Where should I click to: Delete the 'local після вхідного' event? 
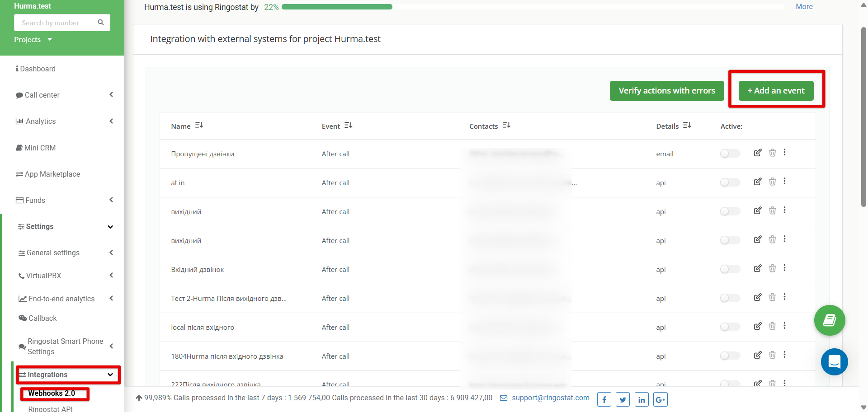point(772,326)
